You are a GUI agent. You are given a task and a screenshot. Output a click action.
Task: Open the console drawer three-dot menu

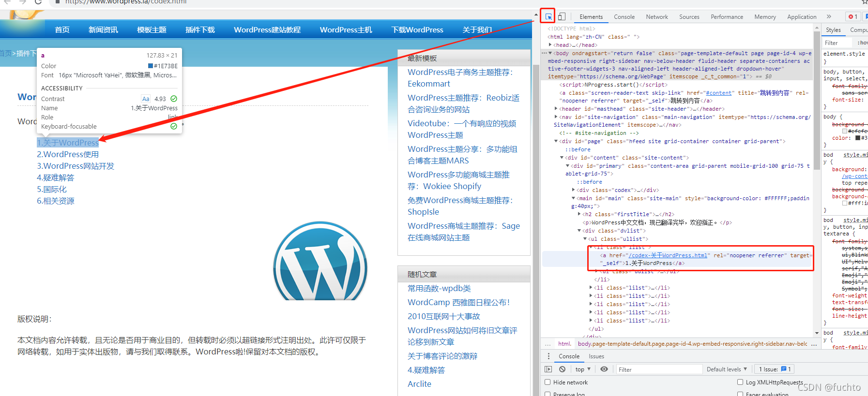548,356
